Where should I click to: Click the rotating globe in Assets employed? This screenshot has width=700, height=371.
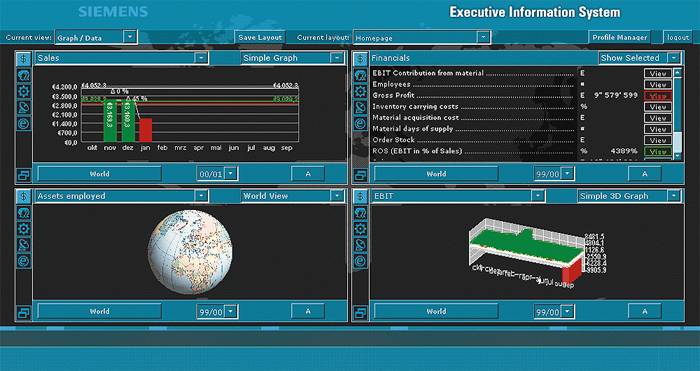point(190,252)
